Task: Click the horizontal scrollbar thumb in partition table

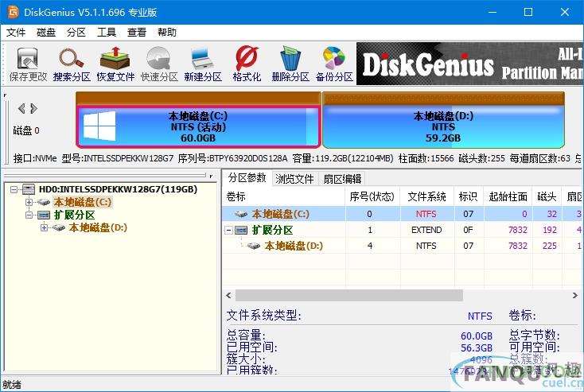Action: (349, 296)
